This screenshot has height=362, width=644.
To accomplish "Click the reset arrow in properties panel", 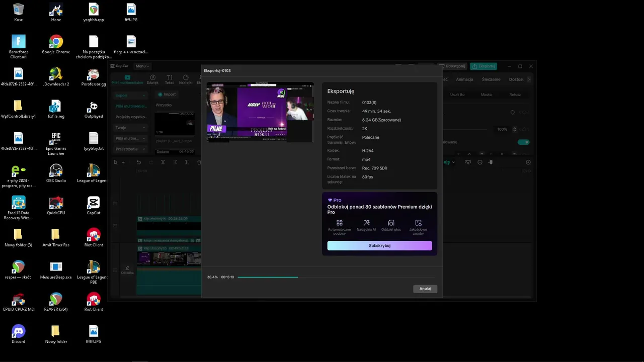I will point(513,113).
